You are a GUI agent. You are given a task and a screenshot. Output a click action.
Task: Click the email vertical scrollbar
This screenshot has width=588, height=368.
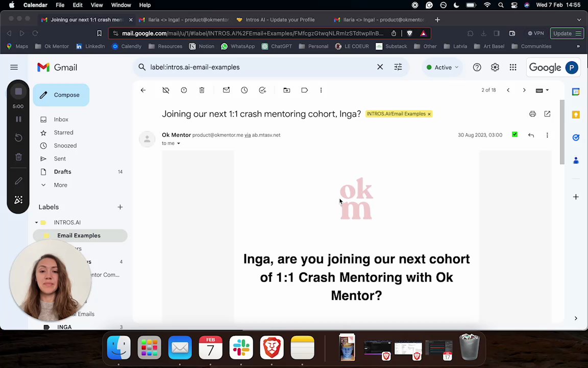point(562,132)
